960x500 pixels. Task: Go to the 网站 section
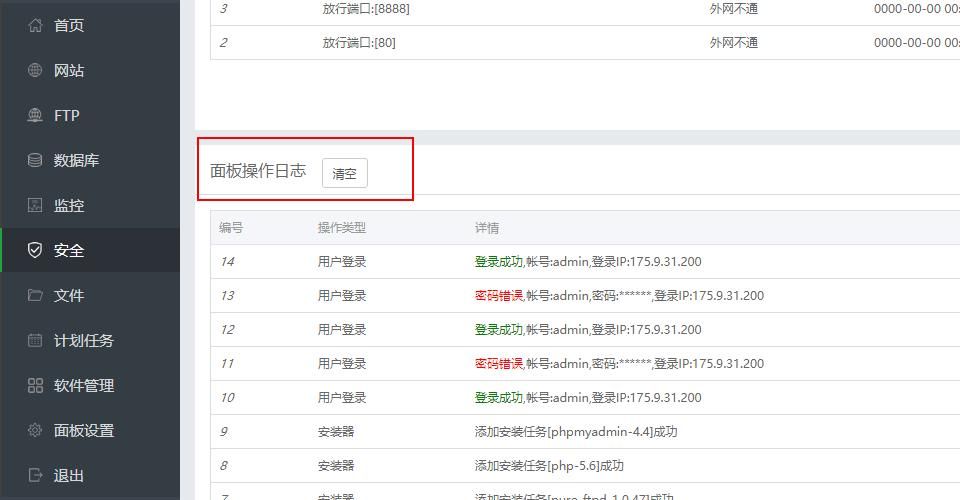tap(69, 70)
